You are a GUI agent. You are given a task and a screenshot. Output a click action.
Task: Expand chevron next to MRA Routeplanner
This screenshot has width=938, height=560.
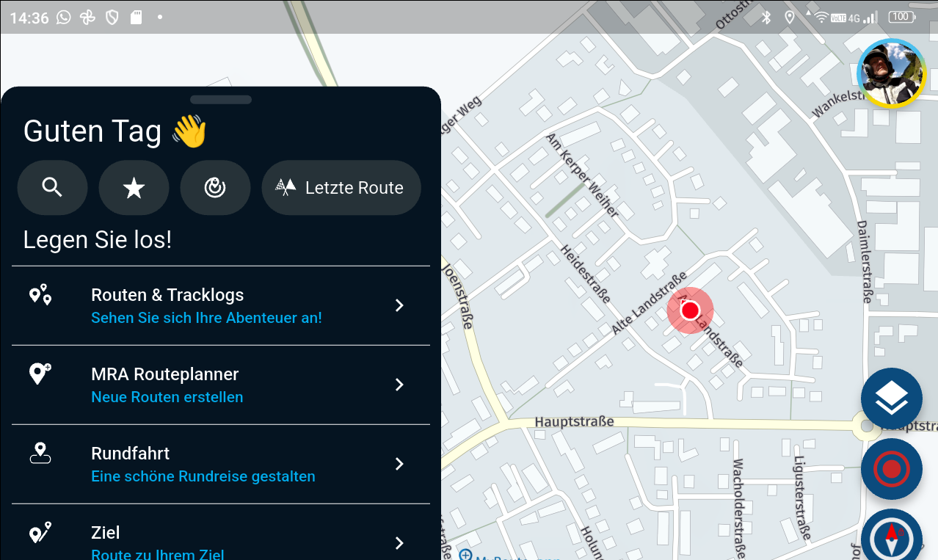coord(399,385)
